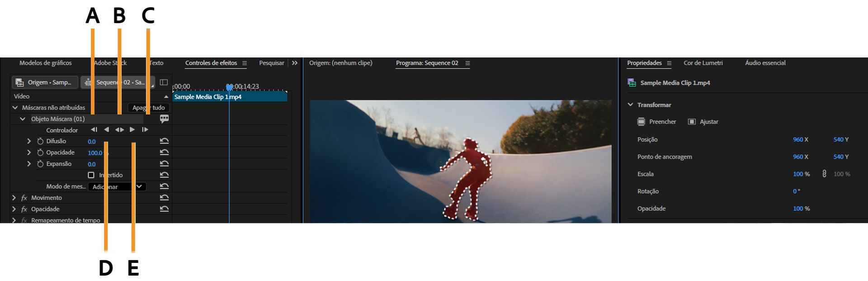
Task: Show more panel tabs chevron
Action: point(295,63)
